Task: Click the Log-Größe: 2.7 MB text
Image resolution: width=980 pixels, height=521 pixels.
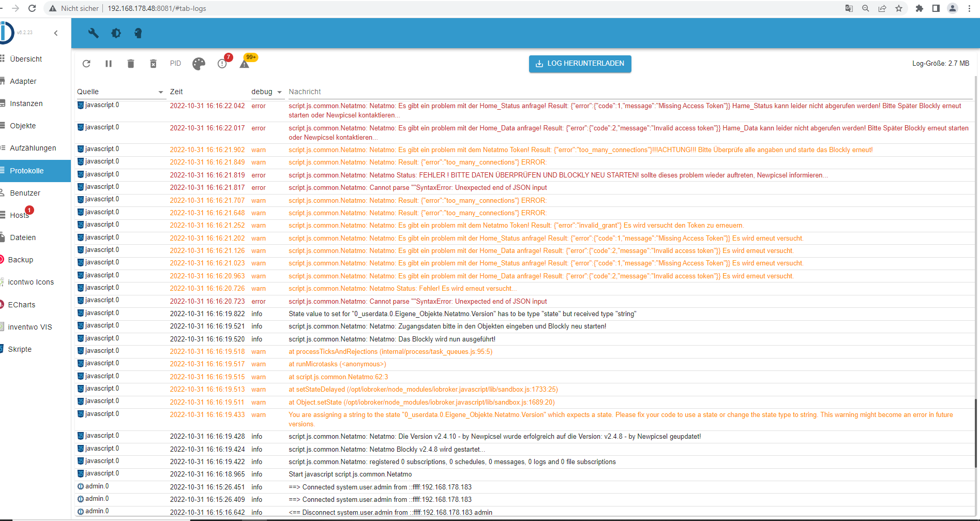Action: click(941, 64)
